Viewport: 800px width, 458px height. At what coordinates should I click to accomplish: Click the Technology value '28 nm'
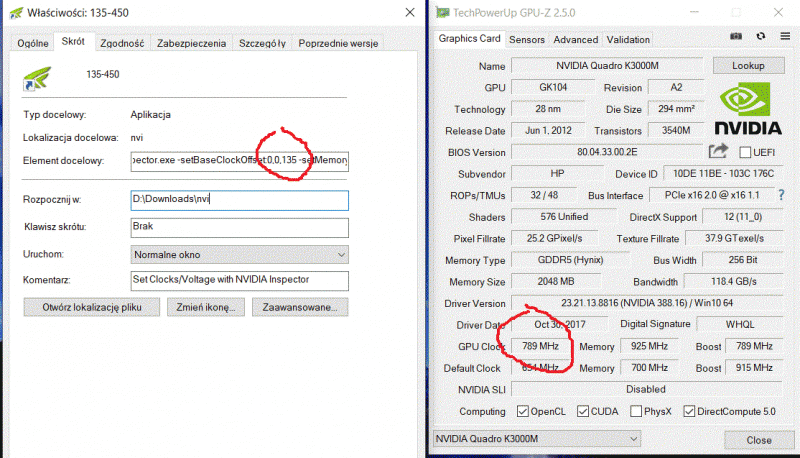548,109
